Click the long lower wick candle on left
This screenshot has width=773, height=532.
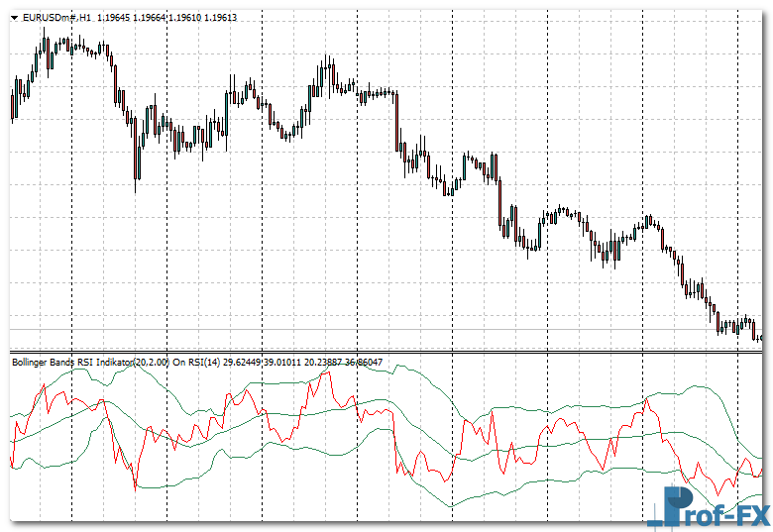tap(136, 168)
